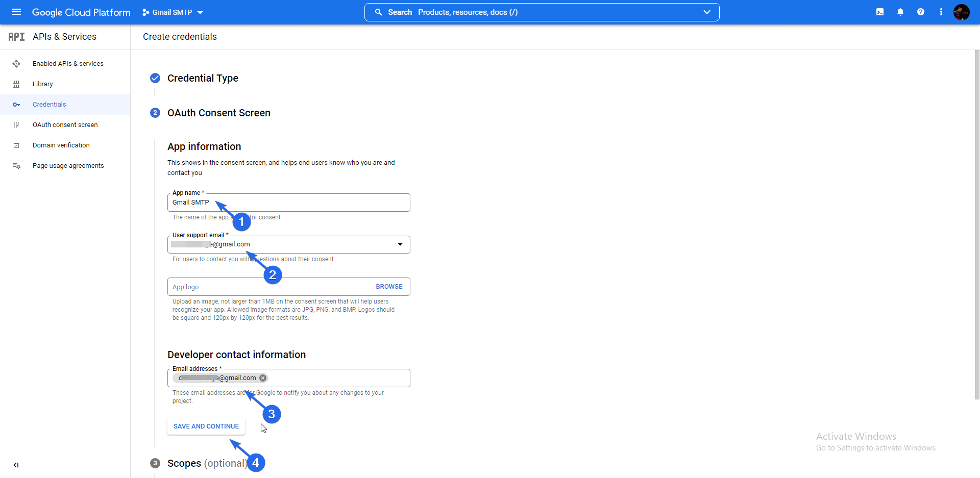Click the Google Cloud Platform logo text
980x478 pixels.
click(x=81, y=12)
